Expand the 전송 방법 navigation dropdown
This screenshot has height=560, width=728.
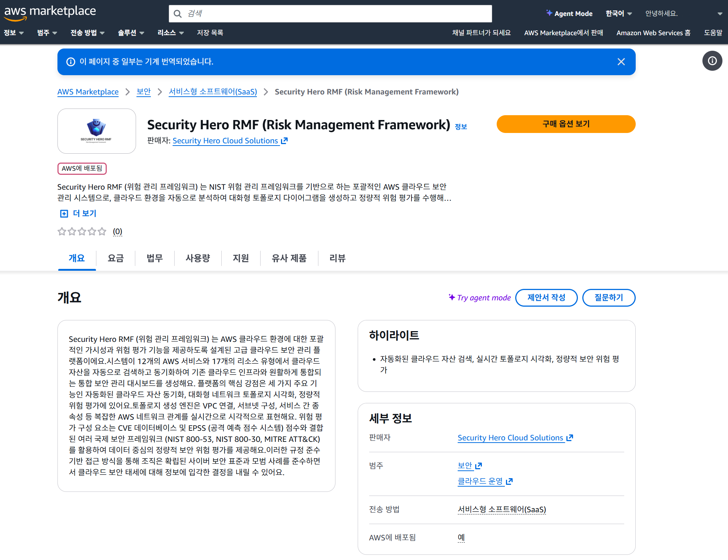click(x=87, y=33)
